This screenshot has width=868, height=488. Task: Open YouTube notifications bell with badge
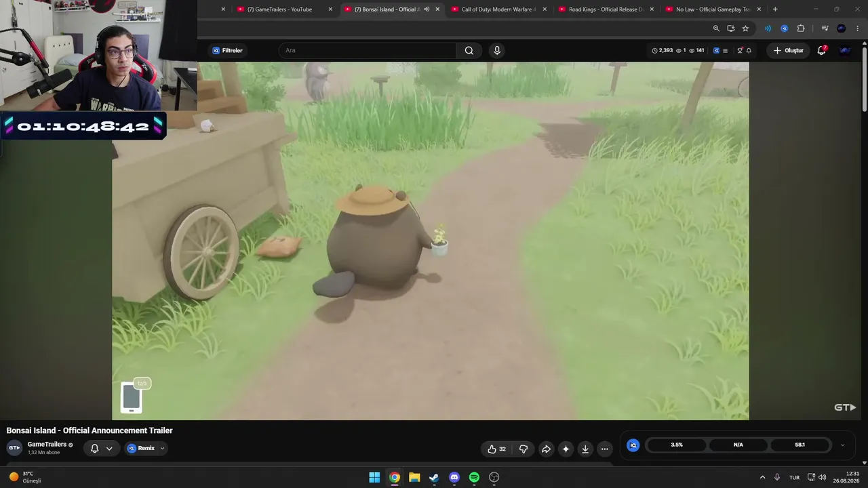pyautogui.click(x=822, y=50)
